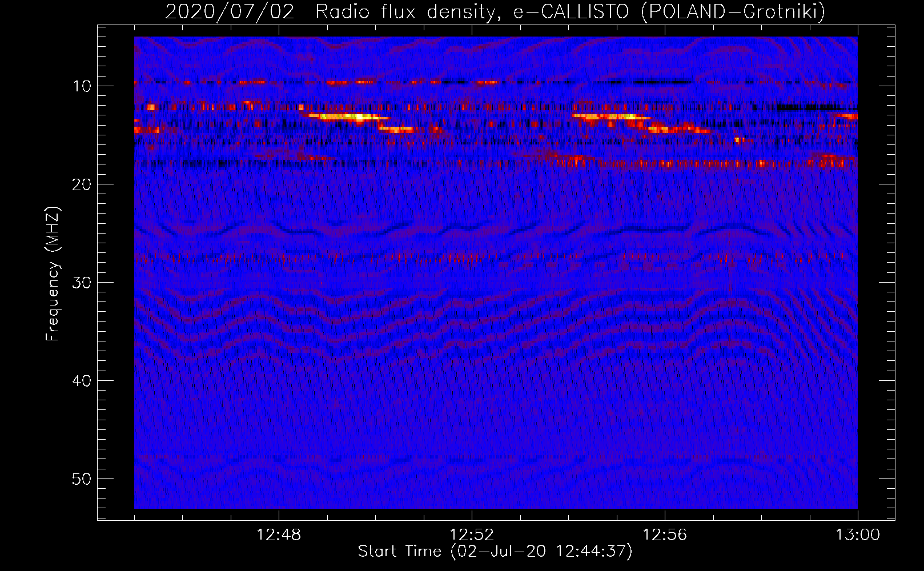Click the '30' frequency tick label
Image resolution: width=924 pixels, height=571 pixels.
tap(82, 283)
